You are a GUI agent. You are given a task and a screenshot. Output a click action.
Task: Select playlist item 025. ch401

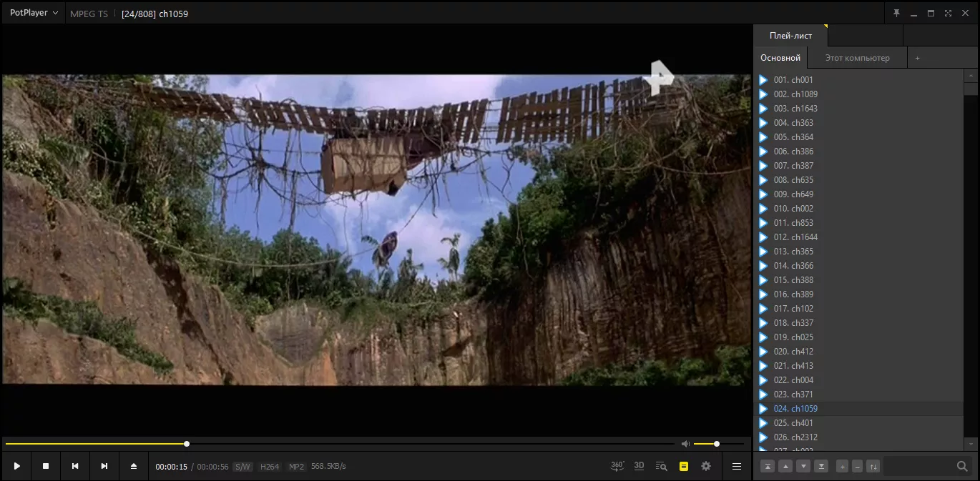click(859, 423)
